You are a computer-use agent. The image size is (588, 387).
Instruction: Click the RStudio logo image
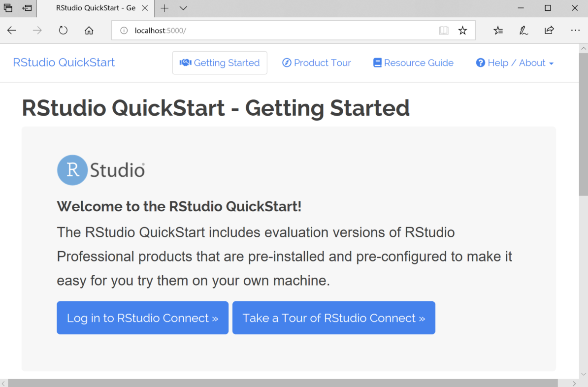click(101, 170)
